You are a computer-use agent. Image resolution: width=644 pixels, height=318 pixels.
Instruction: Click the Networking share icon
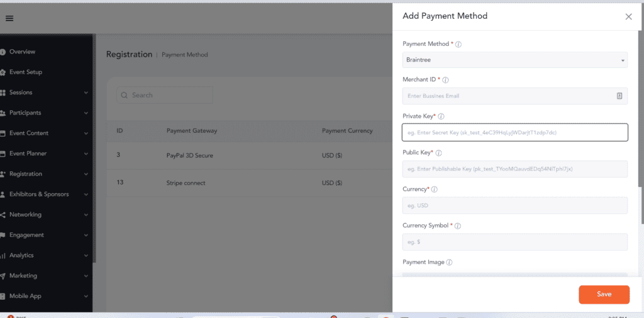(x=3, y=215)
